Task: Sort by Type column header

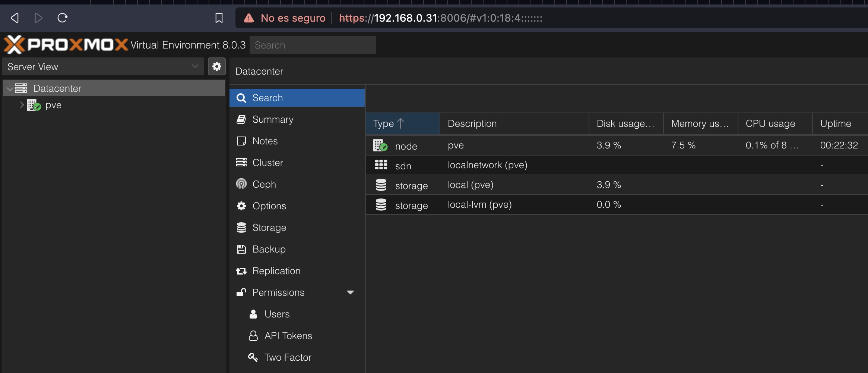Action: [403, 123]
